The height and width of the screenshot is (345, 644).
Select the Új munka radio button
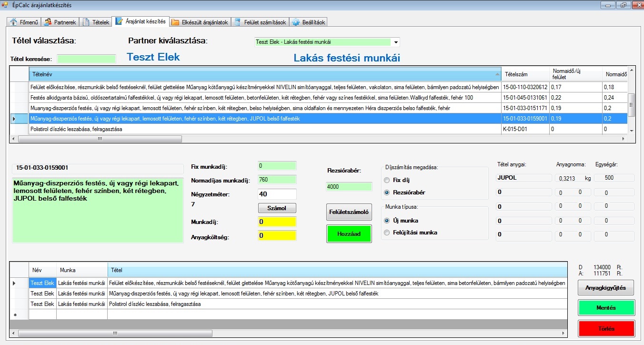point(387,221)
